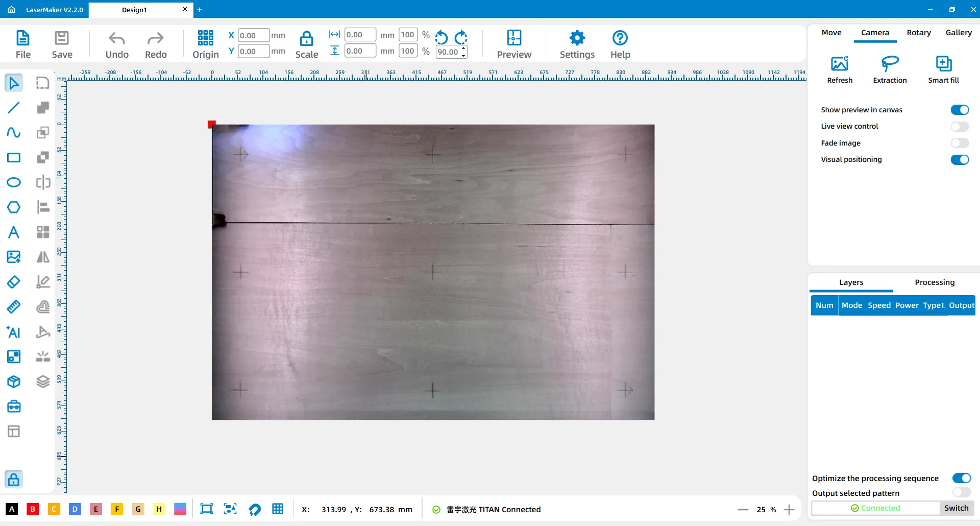Open the Preview window
980x526 pixels.
coord(514,44)
